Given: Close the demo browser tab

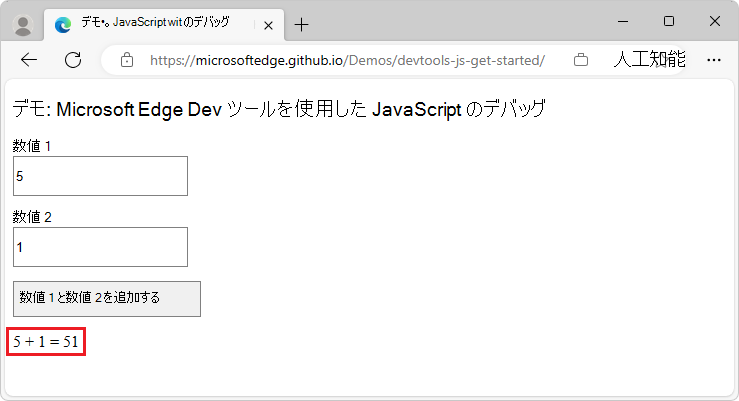Looking at the screenshot, I should [268, 25].
